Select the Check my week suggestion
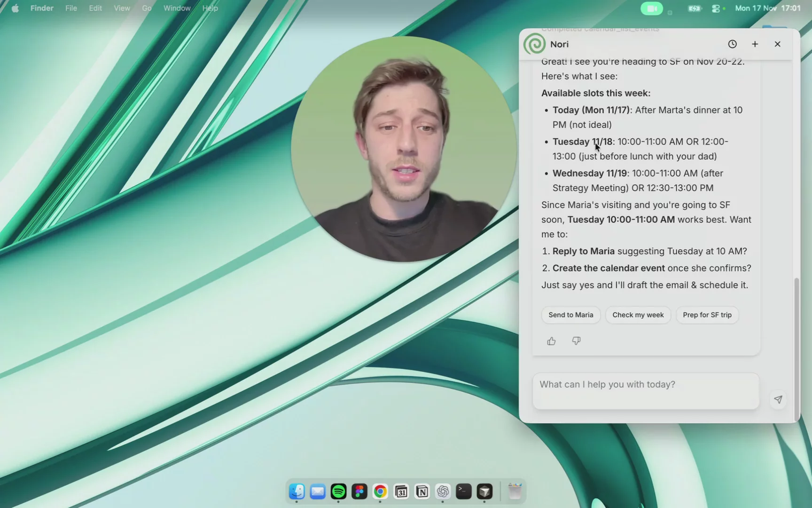 638,315
